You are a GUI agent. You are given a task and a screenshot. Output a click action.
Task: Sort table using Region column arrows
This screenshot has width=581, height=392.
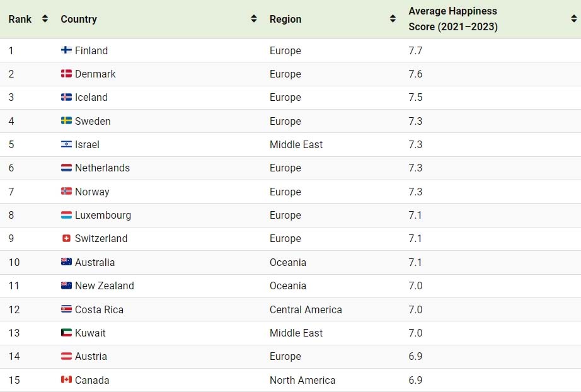393,18
